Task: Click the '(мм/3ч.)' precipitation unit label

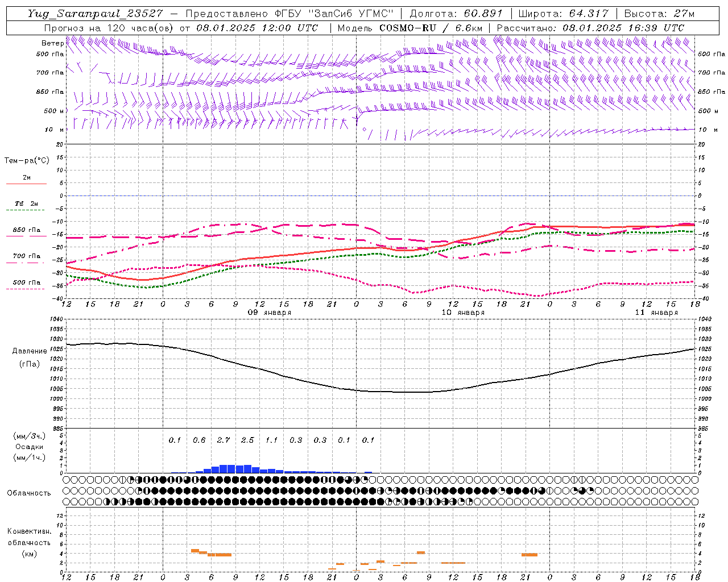Action: coord(29,436)
